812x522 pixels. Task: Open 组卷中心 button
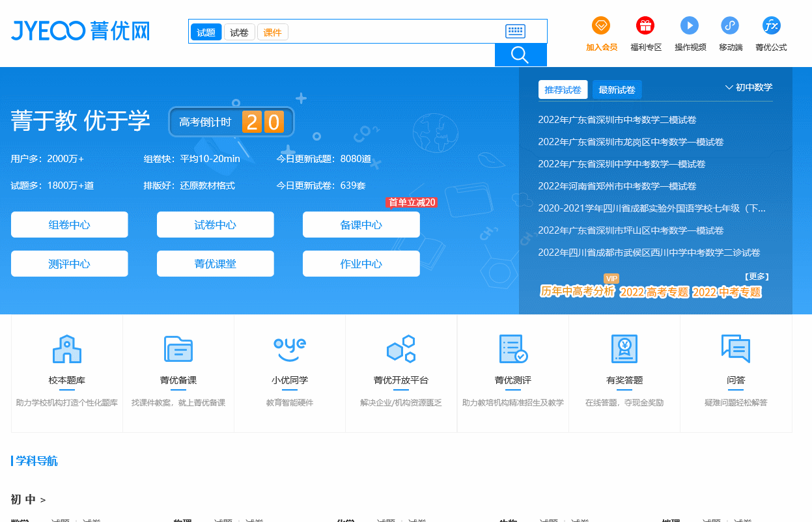pyautogui.click(x=70, y=225)
